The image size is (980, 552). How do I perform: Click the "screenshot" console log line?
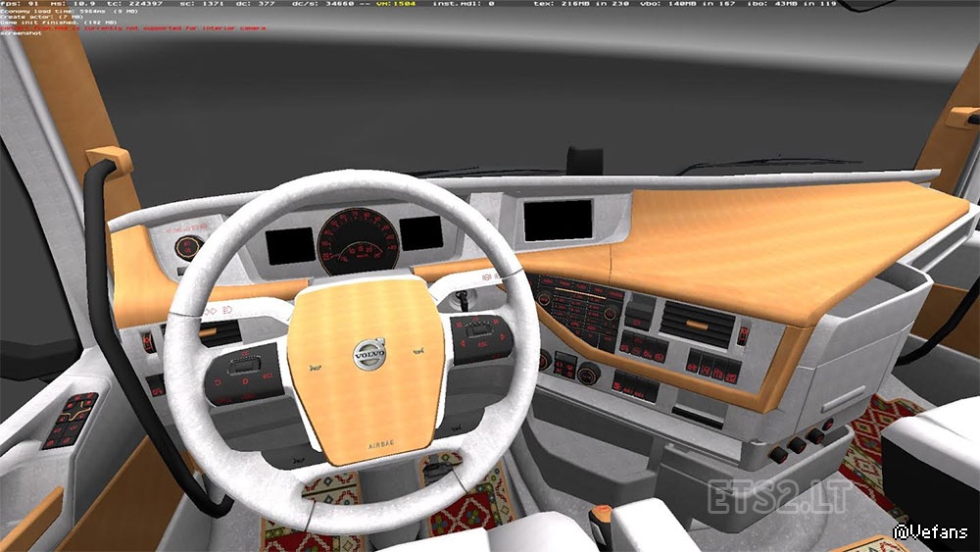pos(22,33)
